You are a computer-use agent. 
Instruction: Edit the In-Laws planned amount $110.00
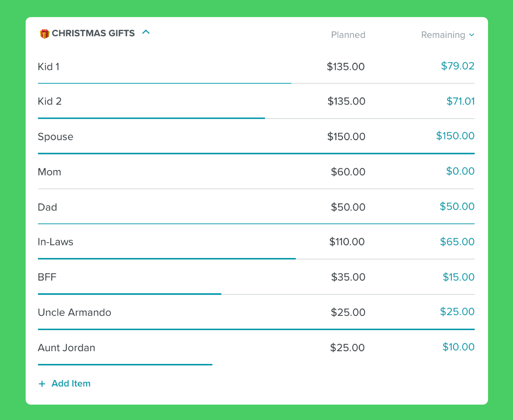click(347, 242)
